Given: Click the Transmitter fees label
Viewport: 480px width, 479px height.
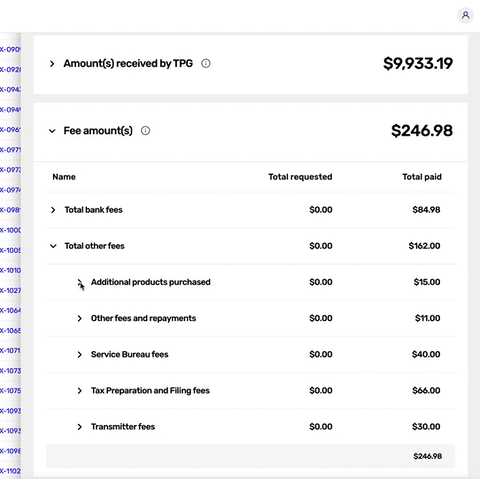Looking at the screenshot, I should coord(123,427).
